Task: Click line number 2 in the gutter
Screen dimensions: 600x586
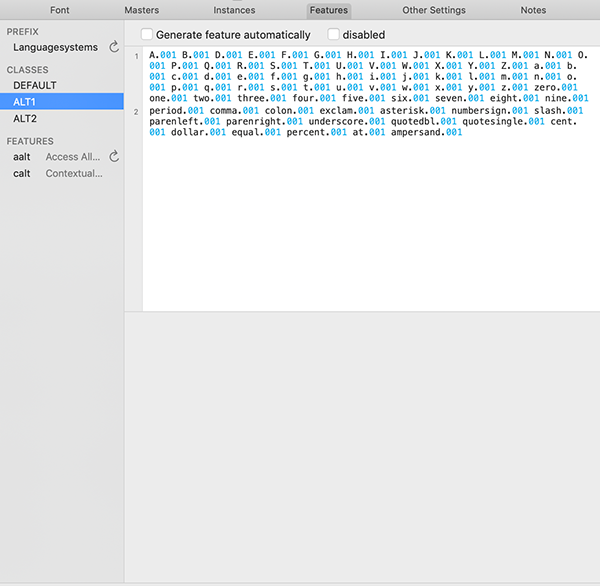Action: pos(136,112)
